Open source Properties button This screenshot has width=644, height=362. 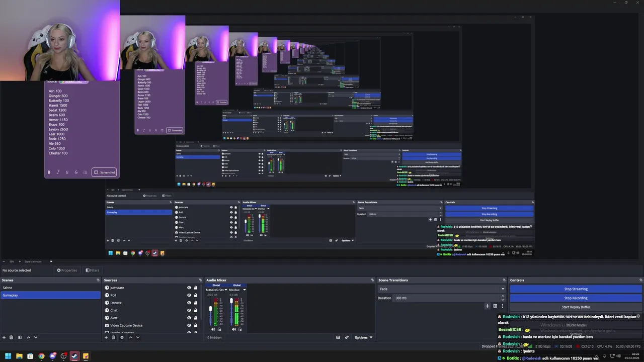67,270
